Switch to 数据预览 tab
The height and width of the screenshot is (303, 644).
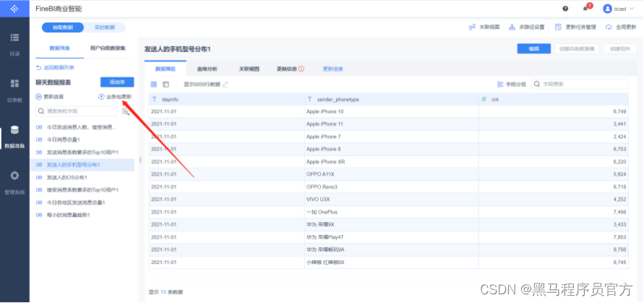pyautogui.click(x=165, y=69)
